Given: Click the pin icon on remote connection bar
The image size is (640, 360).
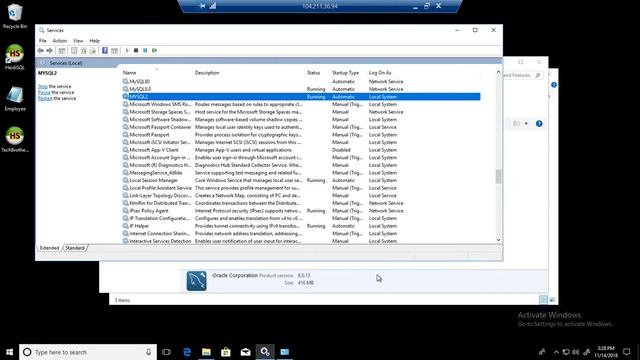Looking at the screenshot, I should [202, 6].
